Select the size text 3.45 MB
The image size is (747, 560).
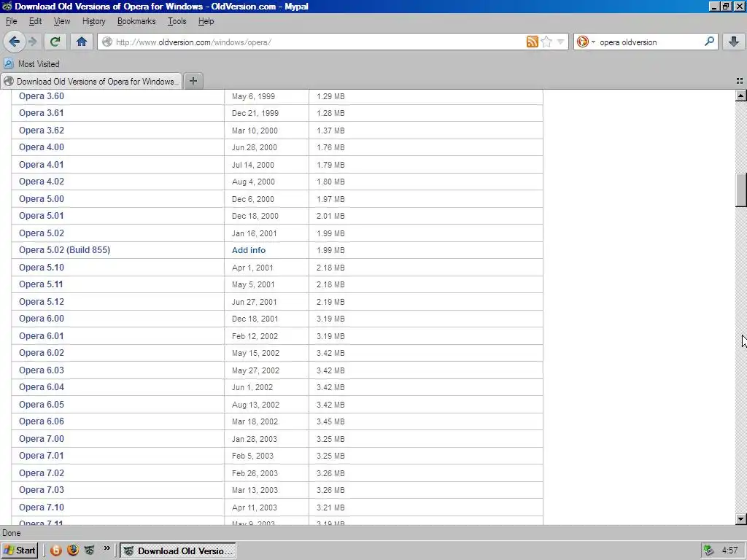click(x=330, y=421)
